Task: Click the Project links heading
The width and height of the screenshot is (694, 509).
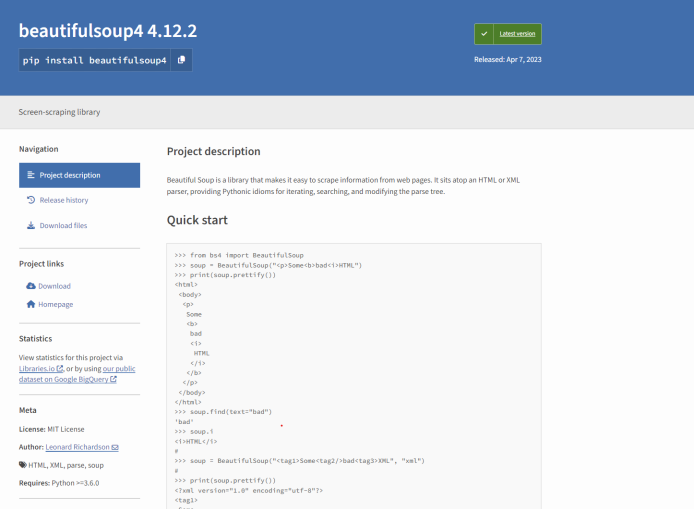Action: pos(42,264)
